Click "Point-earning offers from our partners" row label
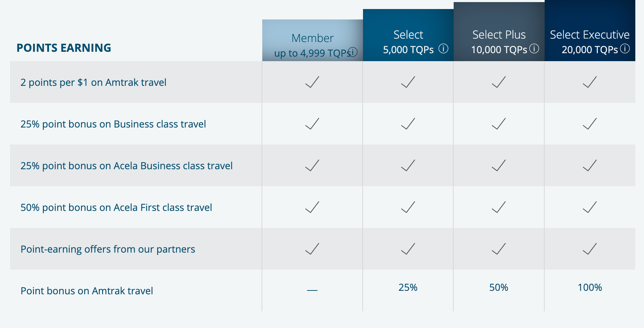Image resolution: width=644 pixels, height=328 pixels. pyautogui.click(x=108, y=249)
